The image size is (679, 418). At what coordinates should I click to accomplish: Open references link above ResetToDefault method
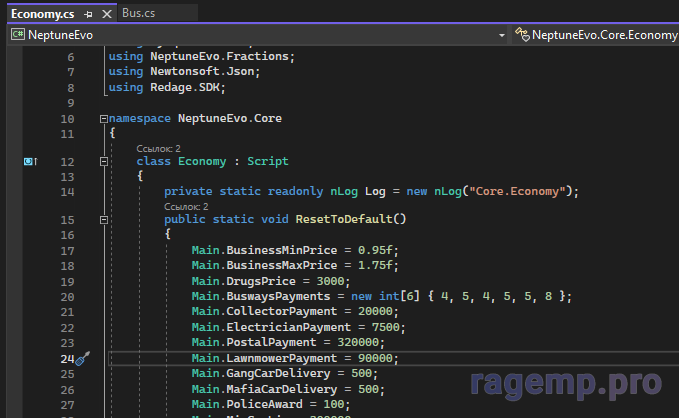185,206
